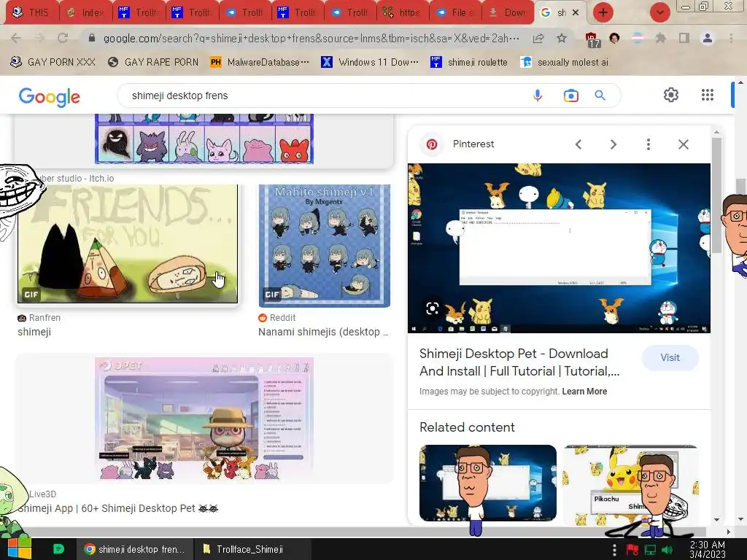Open the DPET shimeji app thumbnail

coord(204,419)
